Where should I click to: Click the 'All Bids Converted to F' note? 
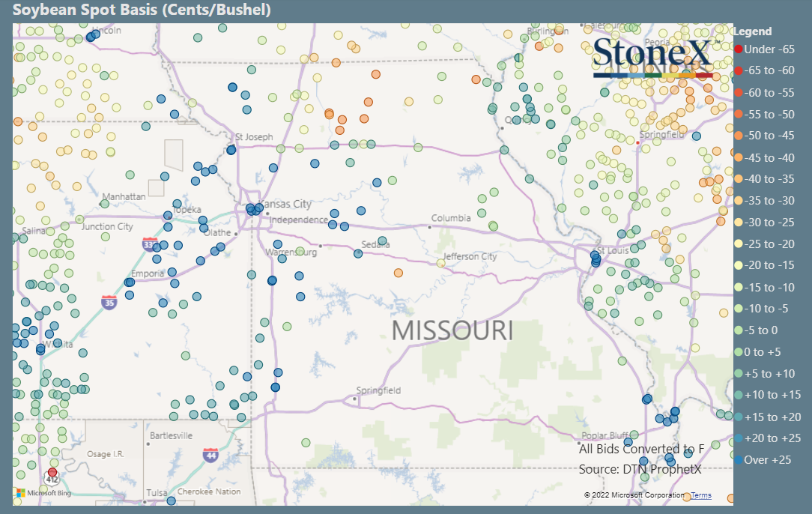click(x=642, y=450)
